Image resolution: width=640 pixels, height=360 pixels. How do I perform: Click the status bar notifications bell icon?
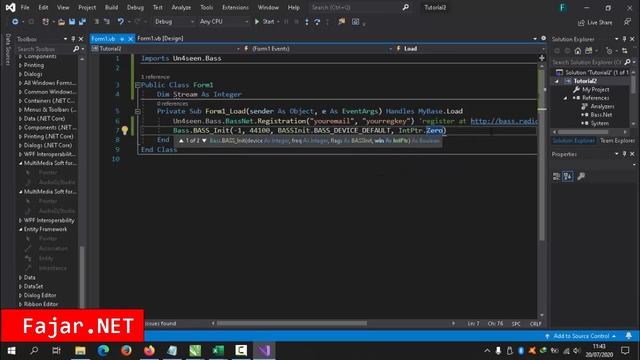629,336
